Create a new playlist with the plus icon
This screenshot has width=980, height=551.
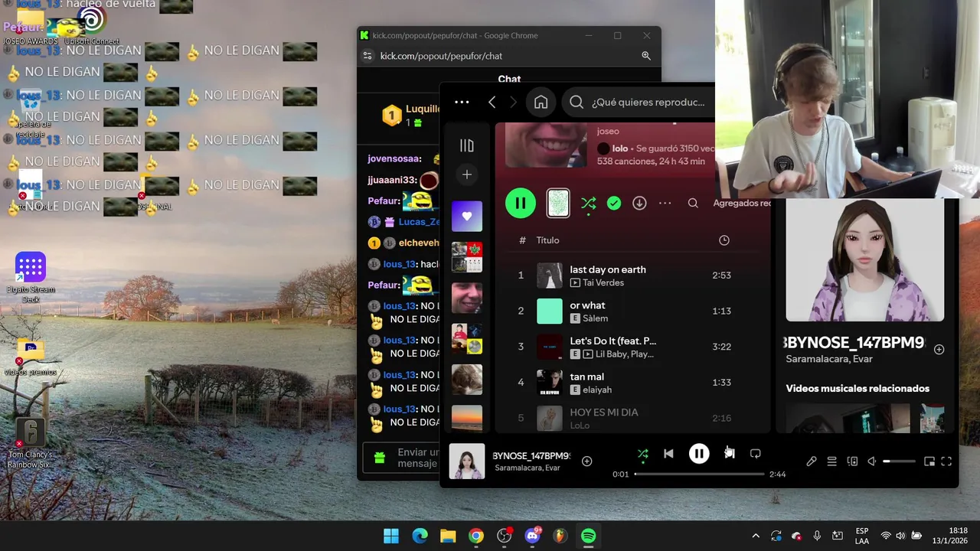click(x=466, y=174)
